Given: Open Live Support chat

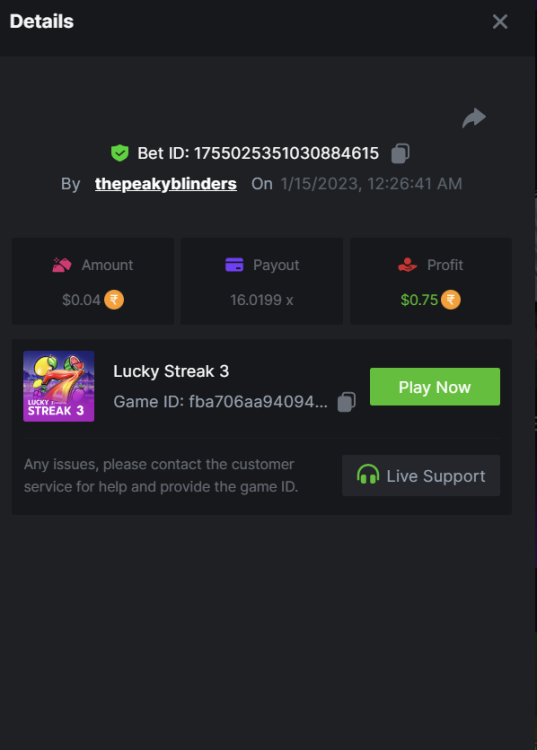Looking at the screenshot, I should (421, 475).
